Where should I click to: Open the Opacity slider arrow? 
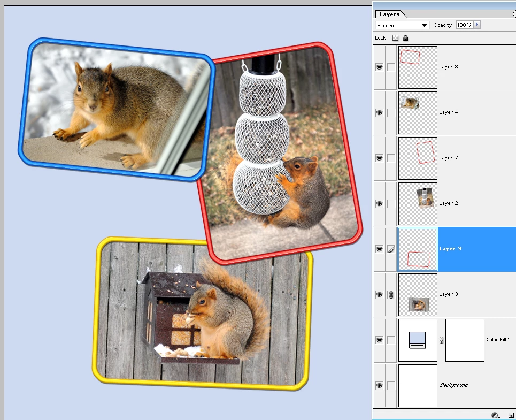[477, 25]
